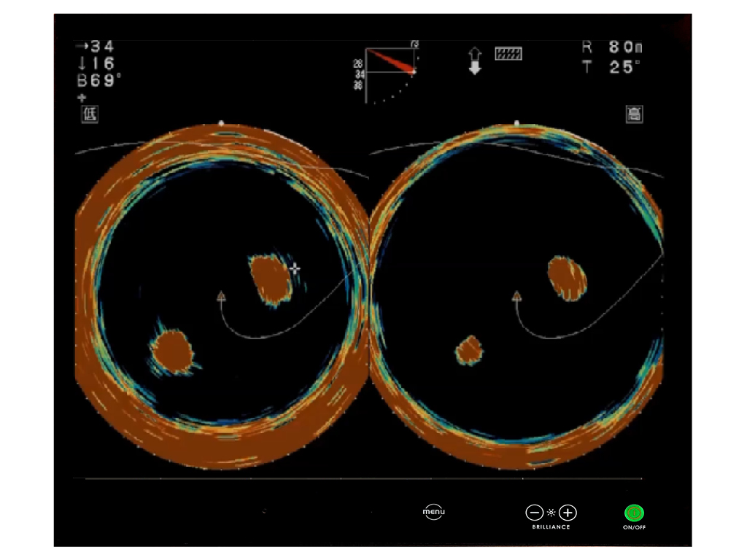Click the white crosshair cursor on the left sonar
The width and height of the screenshot is (747, 560).
tap(294, 269)
